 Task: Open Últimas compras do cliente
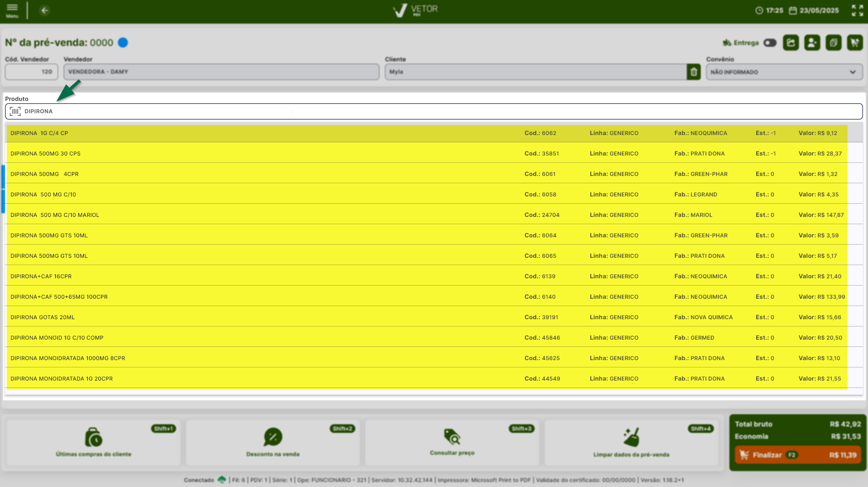tap(94, 443)
